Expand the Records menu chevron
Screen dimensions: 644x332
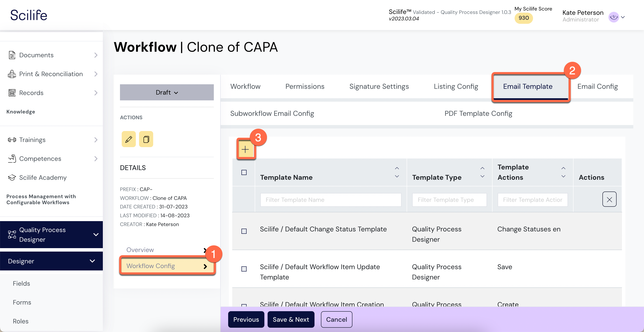96,93
